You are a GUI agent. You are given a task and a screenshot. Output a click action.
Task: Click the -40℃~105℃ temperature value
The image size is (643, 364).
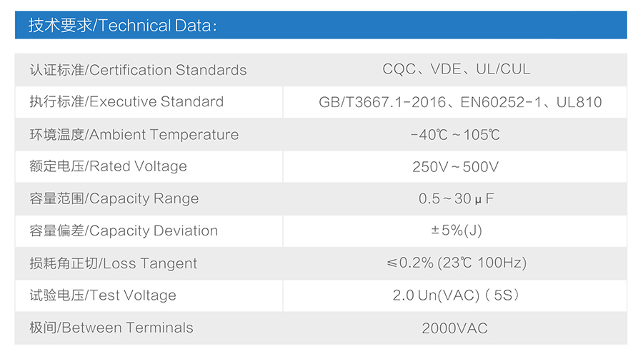455,135
